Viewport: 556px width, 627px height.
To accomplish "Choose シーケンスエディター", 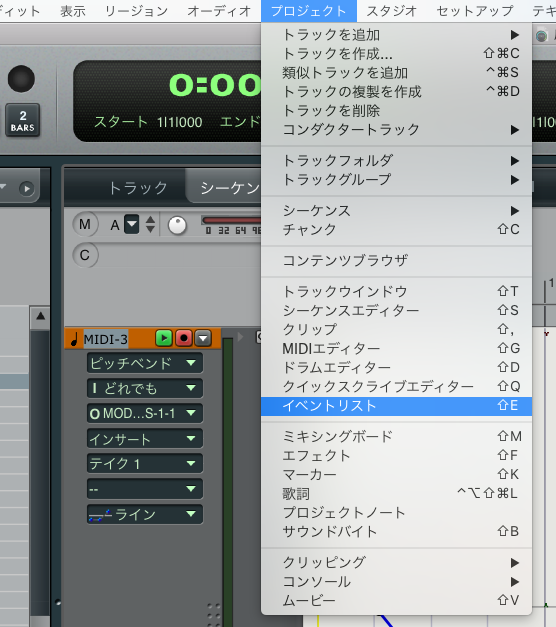I will [396, 310].
